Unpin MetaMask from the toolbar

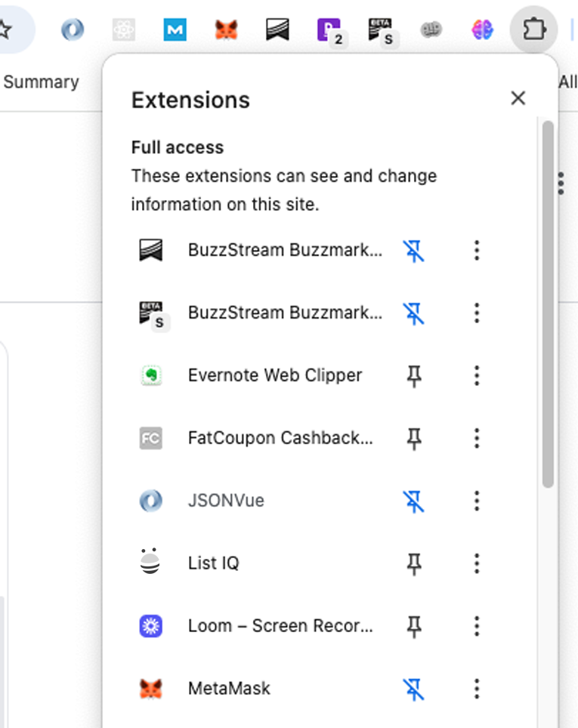413,689
